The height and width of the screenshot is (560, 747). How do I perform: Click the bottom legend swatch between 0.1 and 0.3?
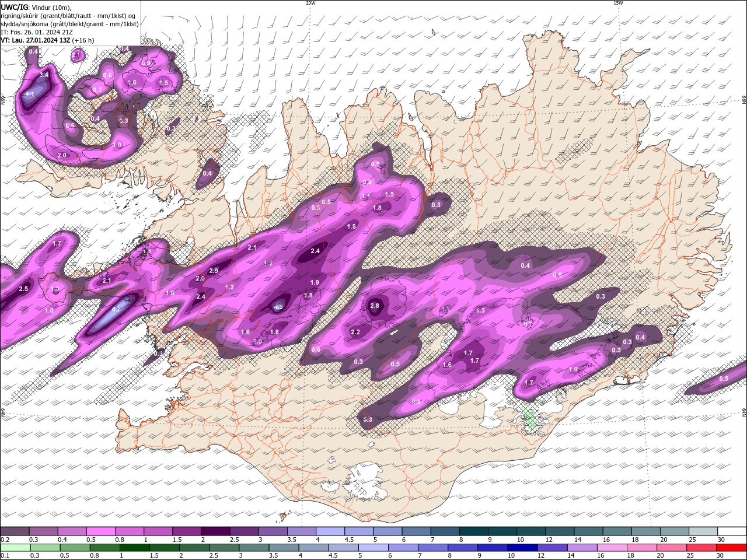[x=15, y=548]
